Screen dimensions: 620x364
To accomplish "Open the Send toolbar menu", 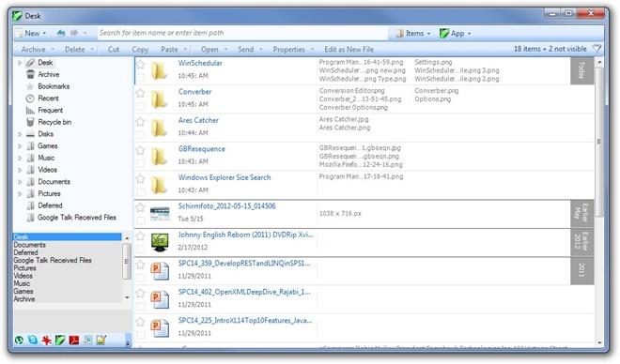I will 250,50.
